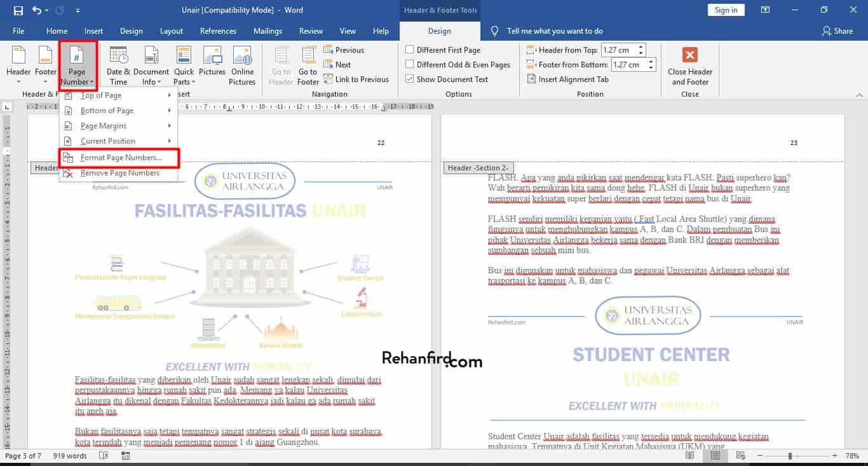Uncheck Show Document Text

tap(447, 79)
